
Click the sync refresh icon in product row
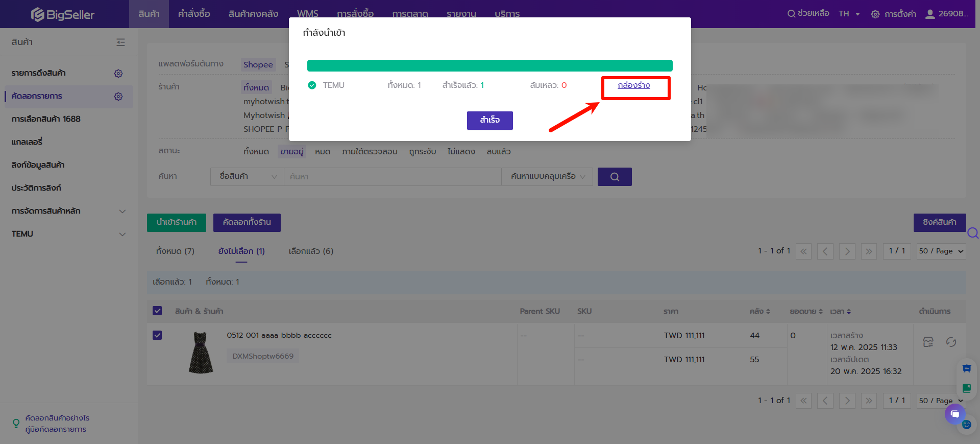[x=951, y=342]
